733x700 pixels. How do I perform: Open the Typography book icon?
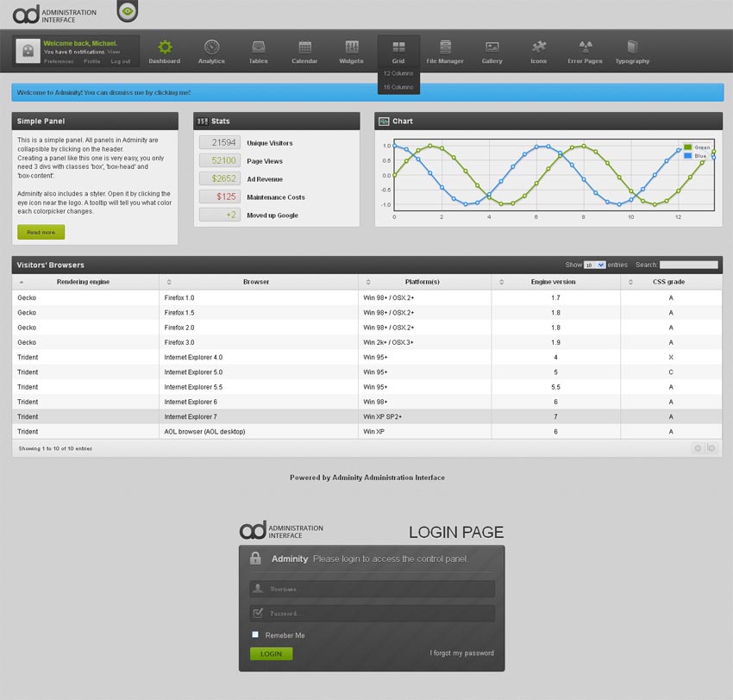point(632,47)
